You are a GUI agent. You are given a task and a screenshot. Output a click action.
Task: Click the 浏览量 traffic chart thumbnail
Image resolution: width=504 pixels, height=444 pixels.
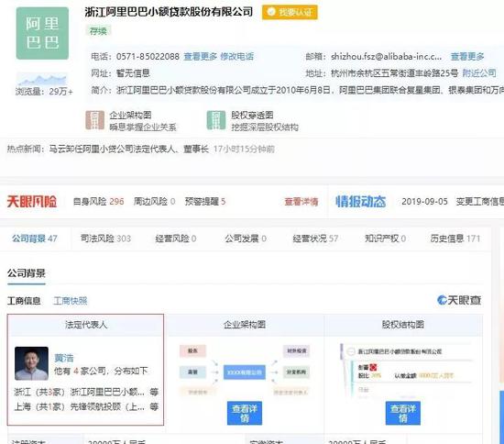42,79
